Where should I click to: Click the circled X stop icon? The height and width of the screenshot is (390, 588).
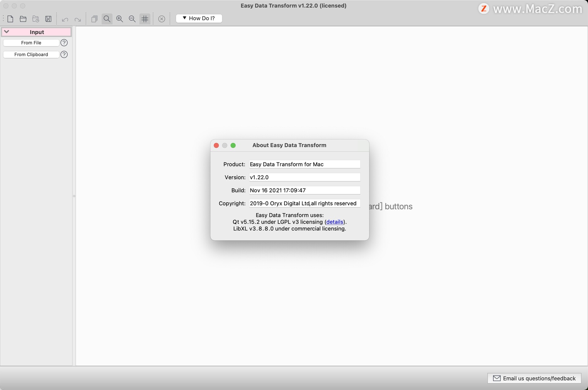pos(162,19)
